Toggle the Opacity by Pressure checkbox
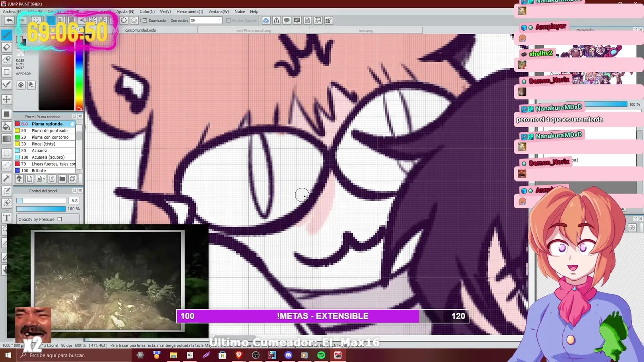The image size is (644, 362). click(x=60, y=219)
